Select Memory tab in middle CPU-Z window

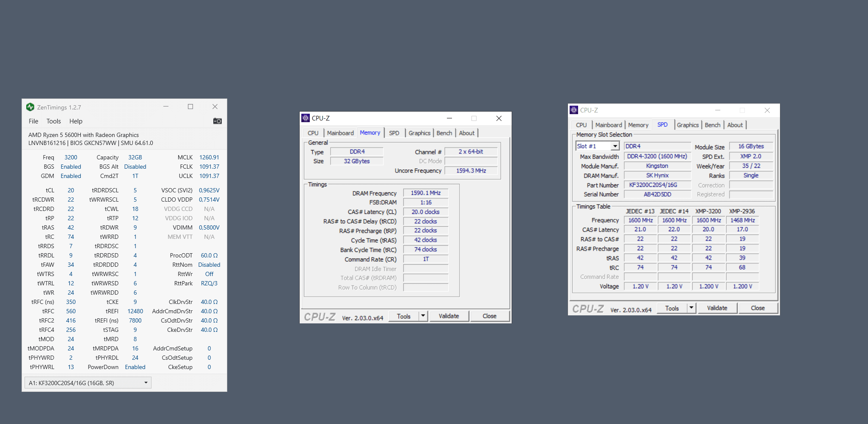point(370,132)
